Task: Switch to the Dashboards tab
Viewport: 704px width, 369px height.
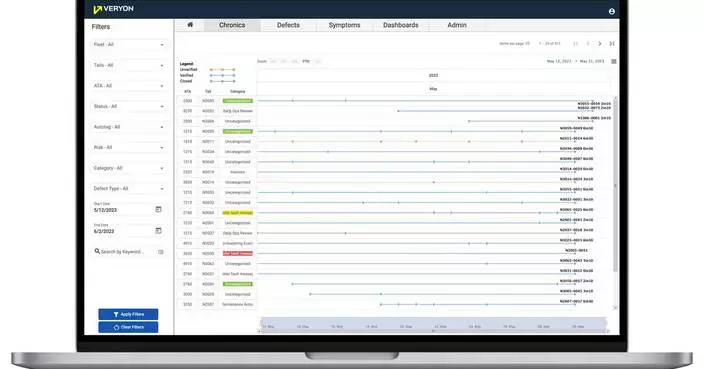Action: click(400, 25)
